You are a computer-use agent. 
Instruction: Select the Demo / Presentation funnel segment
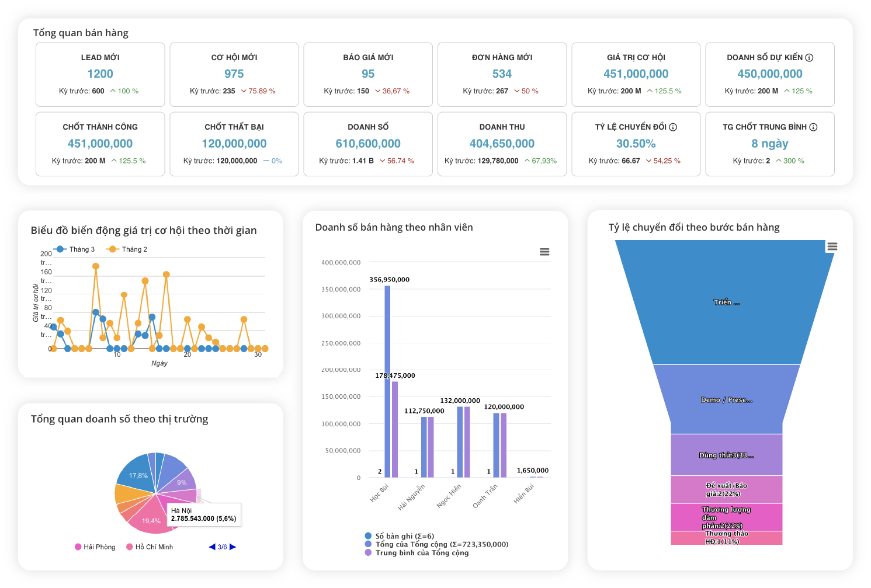[726, 400]
